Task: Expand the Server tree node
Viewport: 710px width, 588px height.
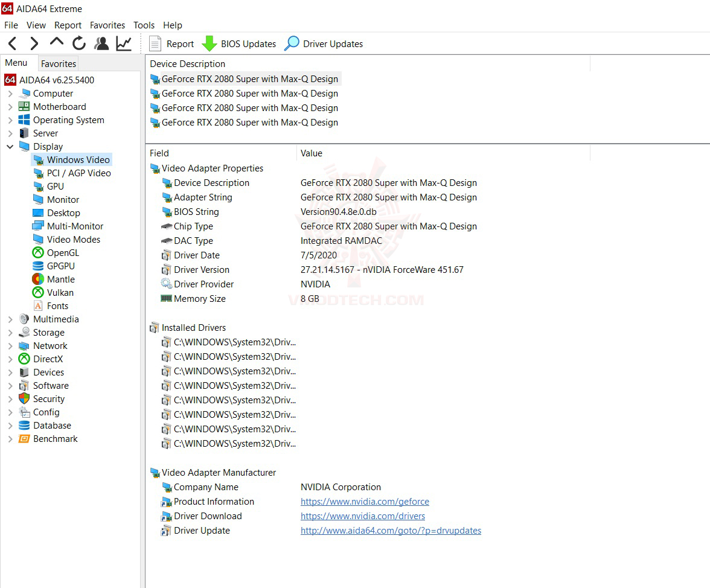Action: tap(10, 133)
